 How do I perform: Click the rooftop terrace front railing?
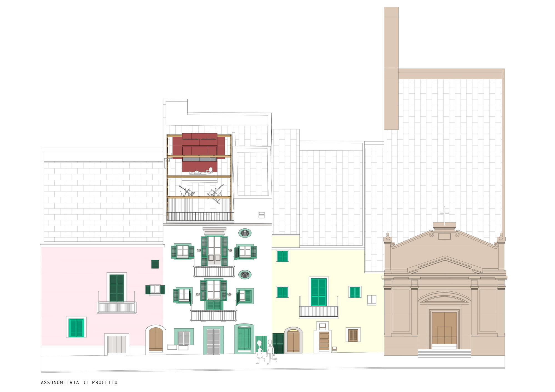[x=200, y=216]
